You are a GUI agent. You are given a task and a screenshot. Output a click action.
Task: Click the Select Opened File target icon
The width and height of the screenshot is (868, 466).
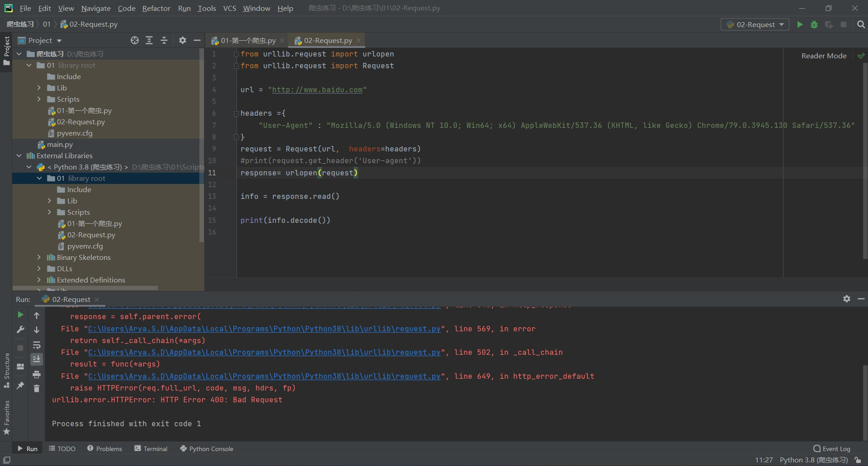pos(135,40)
